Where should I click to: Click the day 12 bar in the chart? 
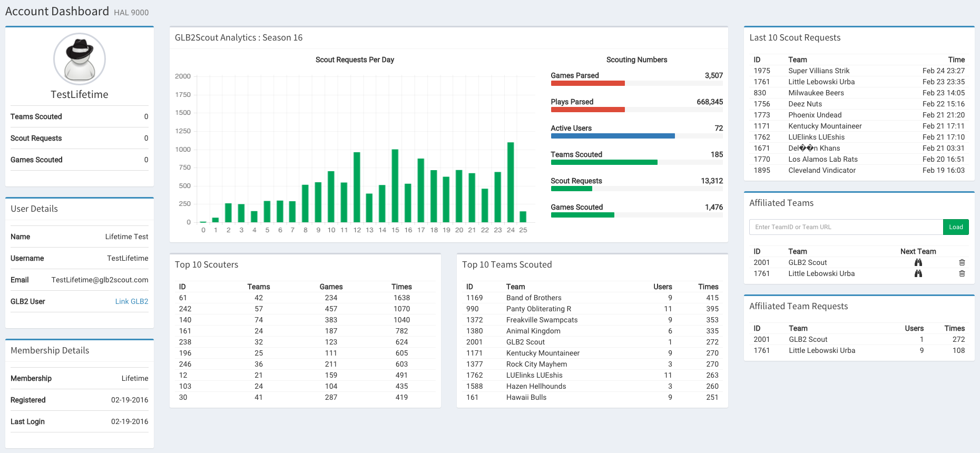click(357, 187)
